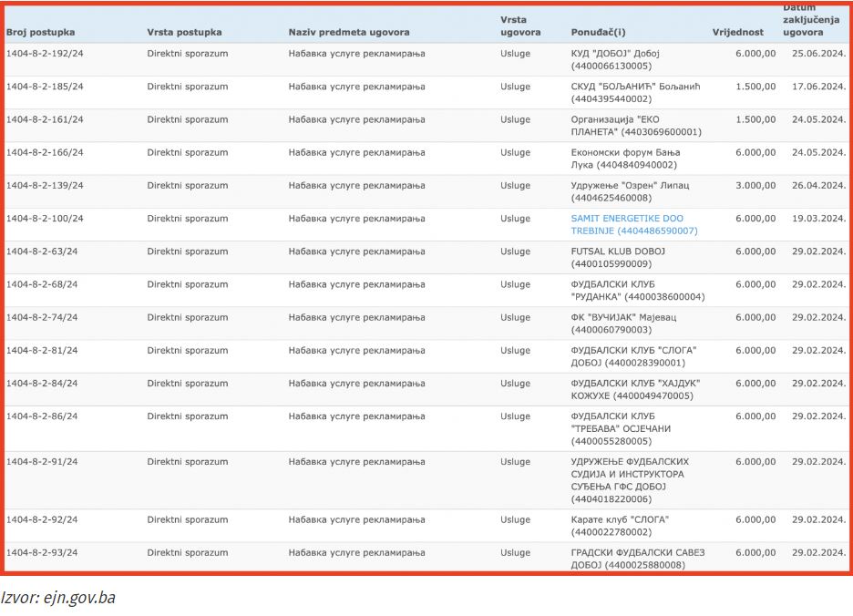The height and width of the screenshot is (616, 853).
Task: Select procedure number 1404-8-2-63/24
Action: 42,252
